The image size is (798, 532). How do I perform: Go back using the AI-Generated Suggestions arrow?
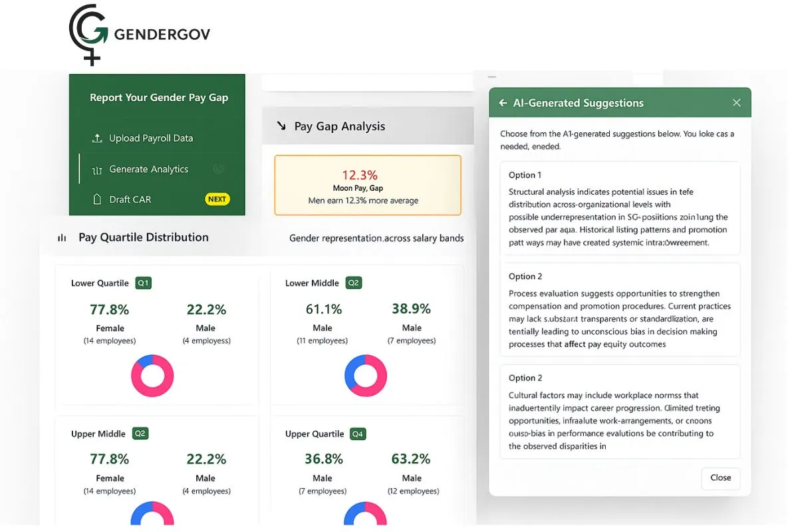click(503, 103)
